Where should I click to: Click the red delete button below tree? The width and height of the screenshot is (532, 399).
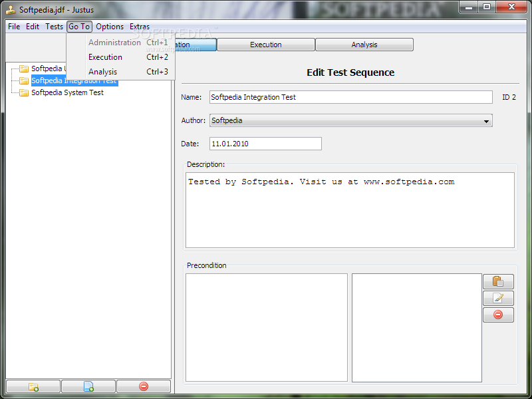(x=144, y=386)
